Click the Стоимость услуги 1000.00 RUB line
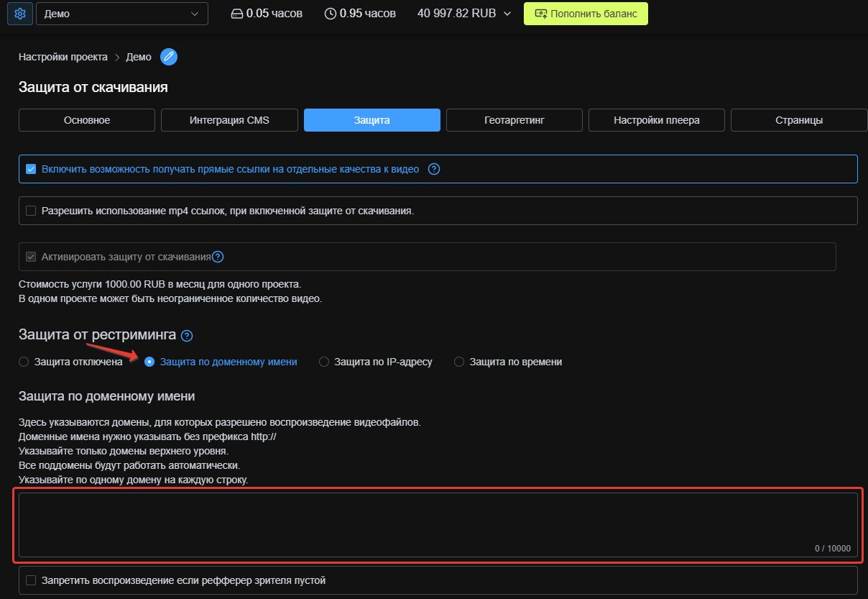 click(x=160, y=284)
